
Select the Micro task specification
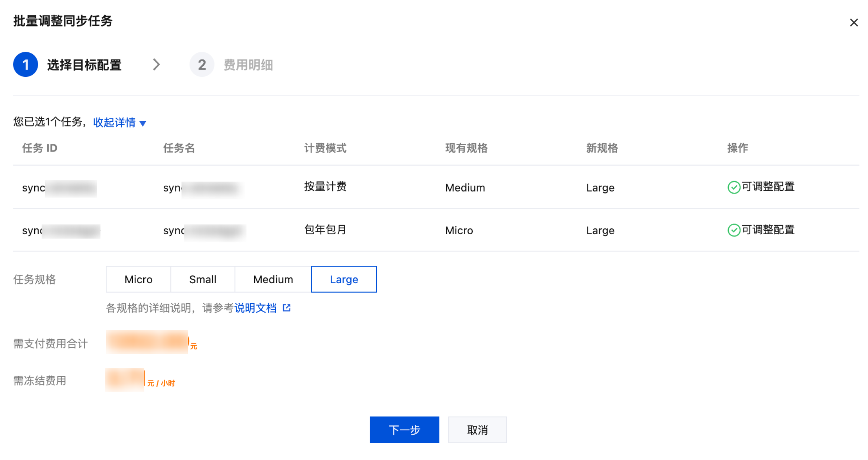click(138, 279)
